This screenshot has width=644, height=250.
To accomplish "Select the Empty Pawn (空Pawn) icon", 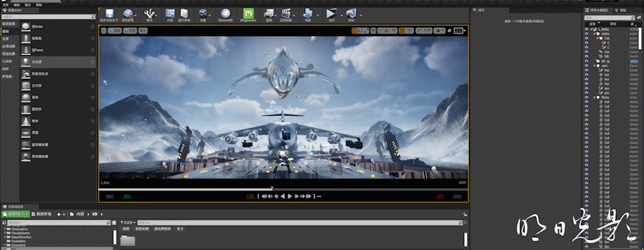I will (26, 50).
